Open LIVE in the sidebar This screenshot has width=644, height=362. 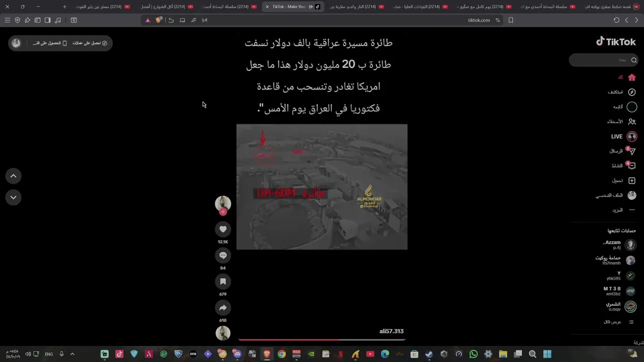624,136
